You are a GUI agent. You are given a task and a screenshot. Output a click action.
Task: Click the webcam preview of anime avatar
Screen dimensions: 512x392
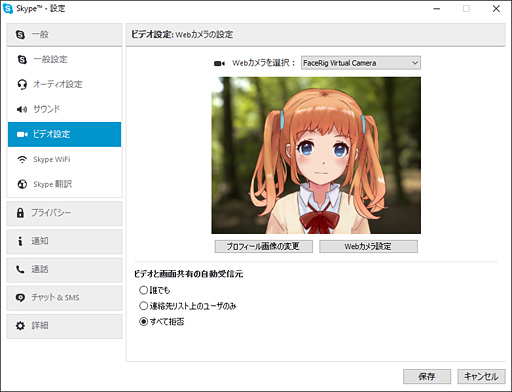316,155
